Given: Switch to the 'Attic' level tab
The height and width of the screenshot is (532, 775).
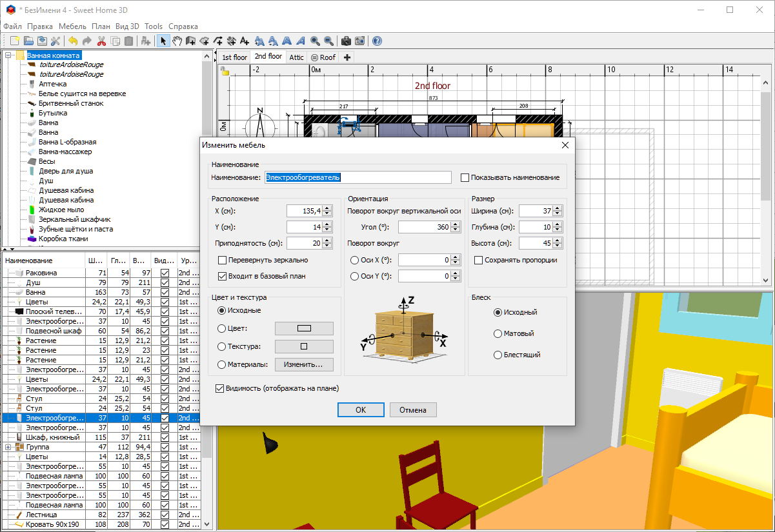Looking at the screenshot, I should 296,57.
